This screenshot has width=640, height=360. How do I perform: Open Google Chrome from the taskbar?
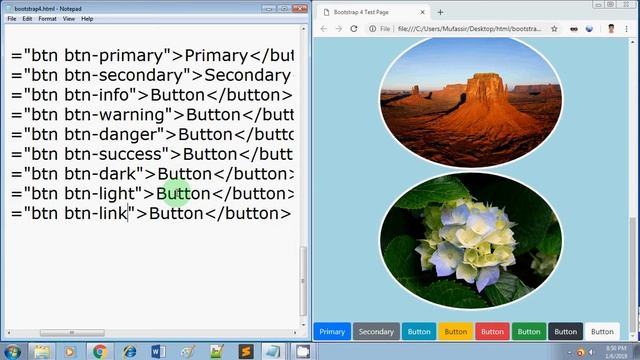[100, 351]
